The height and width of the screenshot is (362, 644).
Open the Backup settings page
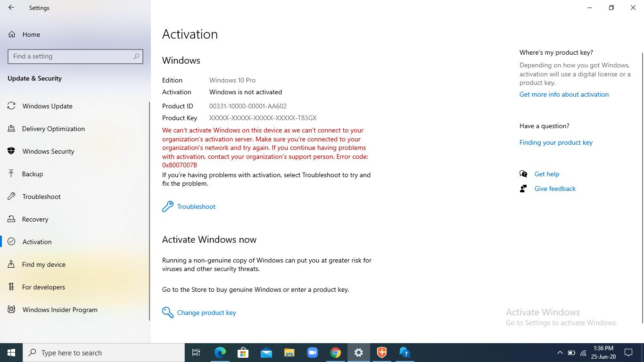coord(75,174)
